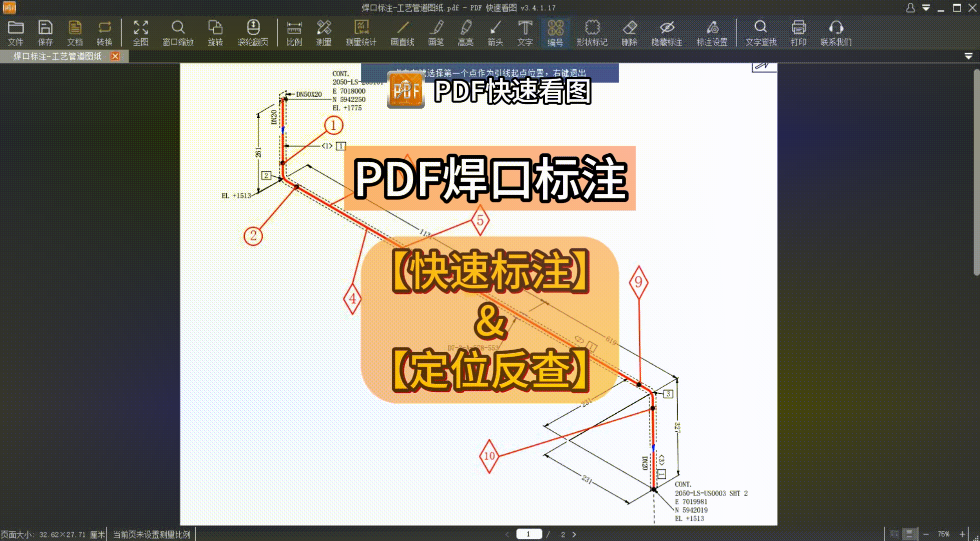
Task: Select diamond annotation number 5
Action: (x=480, y=220)
